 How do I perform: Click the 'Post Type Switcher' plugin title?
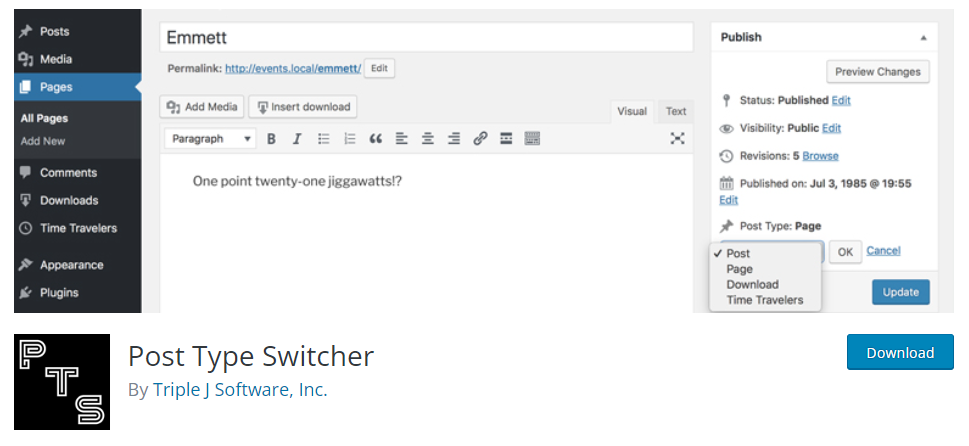tap(251, 356)
